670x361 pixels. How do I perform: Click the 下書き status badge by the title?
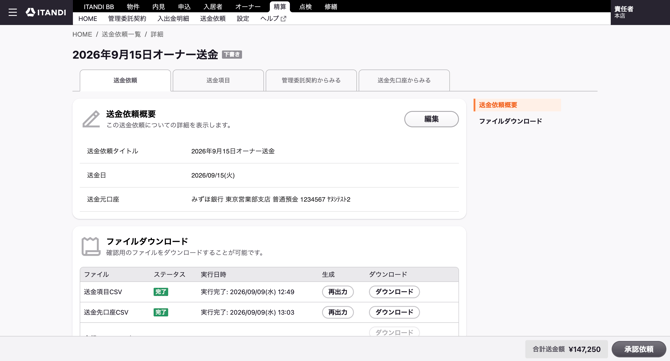pyautogui.click(x=232, y=55)
